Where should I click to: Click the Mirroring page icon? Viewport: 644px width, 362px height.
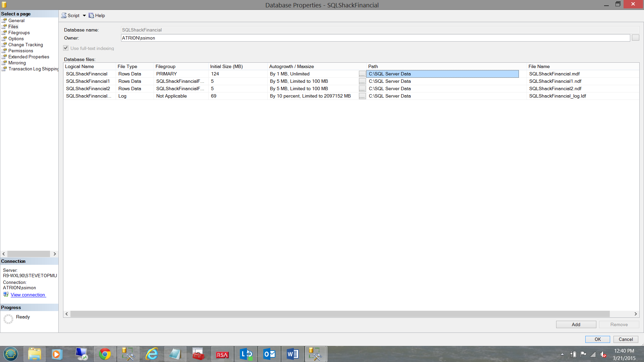coord(4,63)
